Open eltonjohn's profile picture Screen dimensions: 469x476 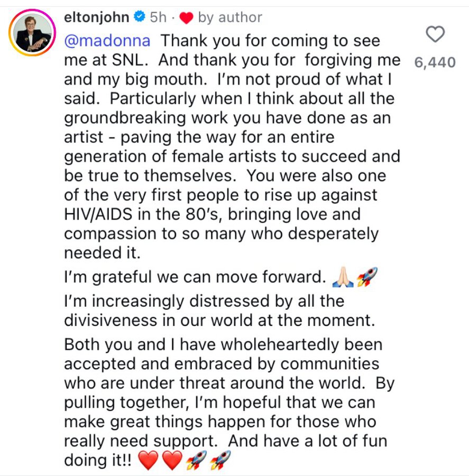tap(32, 33)
